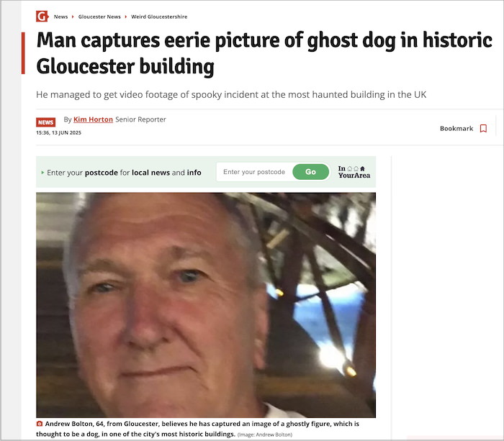Open author Kim Horton's profile
Image resolution: width=504 pixels, height=441 pixels.
click(93, 119)
